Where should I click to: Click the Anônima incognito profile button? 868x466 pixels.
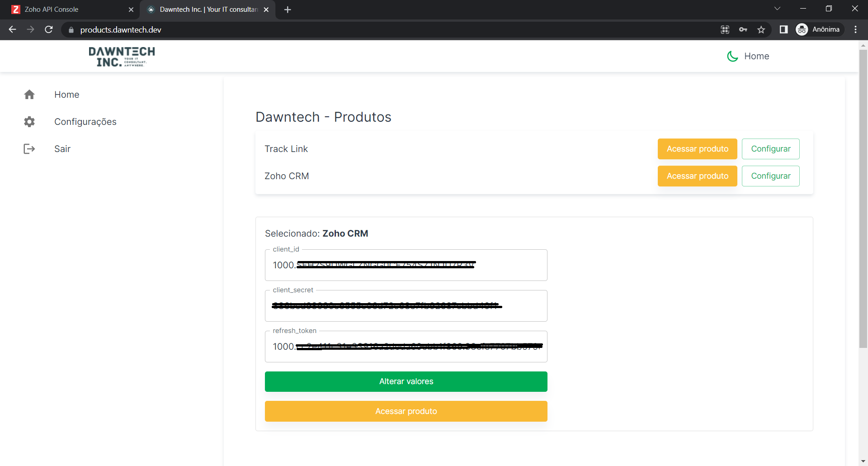pos(820,29)
